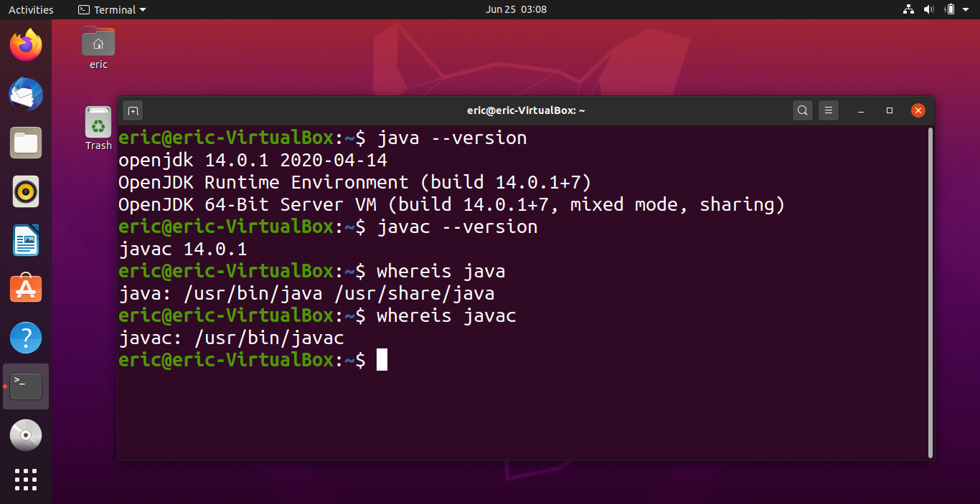Click the 'javac: /usr/bin/javac' output line
The height and width of the screenshot is (504, 980).
[x=232, y=338]
